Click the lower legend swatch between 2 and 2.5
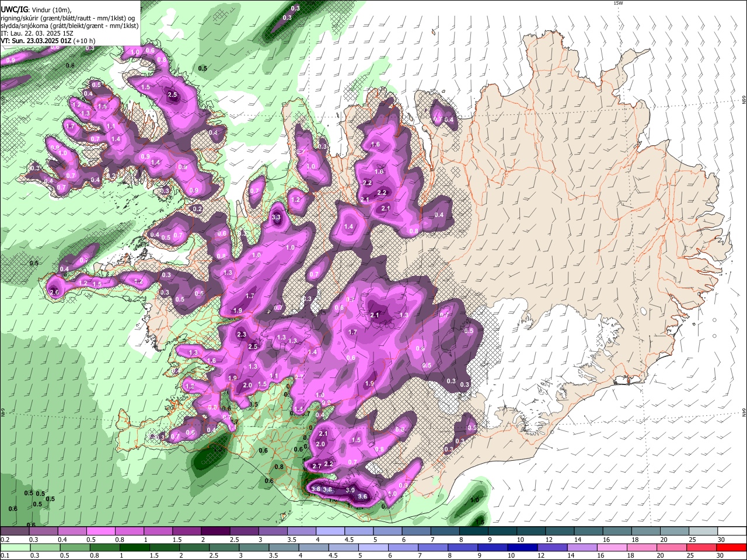This screenshot has width=747, height=560. coord(194,547)
